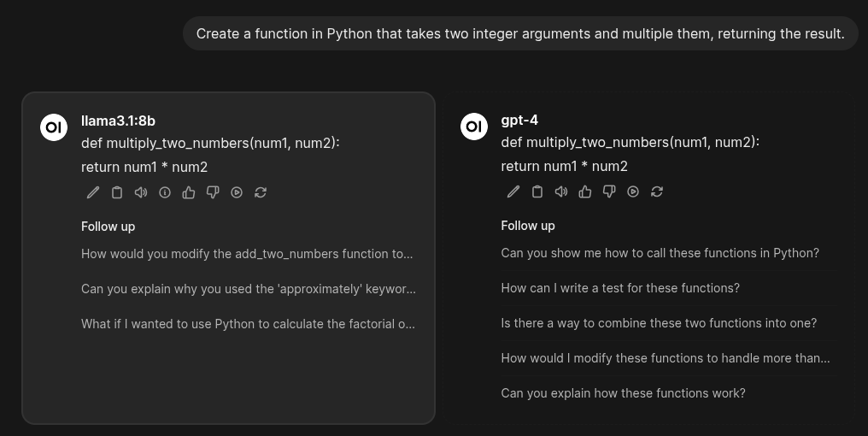The height and width of the screenshot is (436, 868).
Task: Pick follow-up about the 'approximately' keyword
Action: (x=248, y=289)
